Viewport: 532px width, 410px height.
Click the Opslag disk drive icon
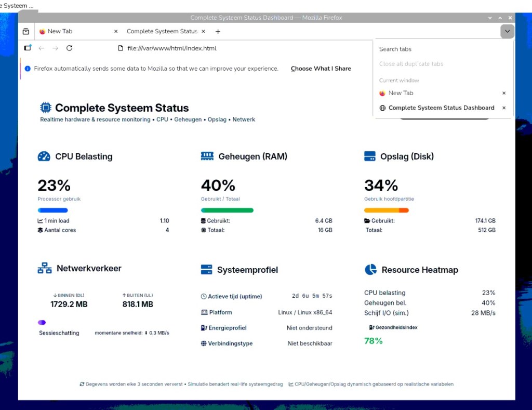(370, 156)
